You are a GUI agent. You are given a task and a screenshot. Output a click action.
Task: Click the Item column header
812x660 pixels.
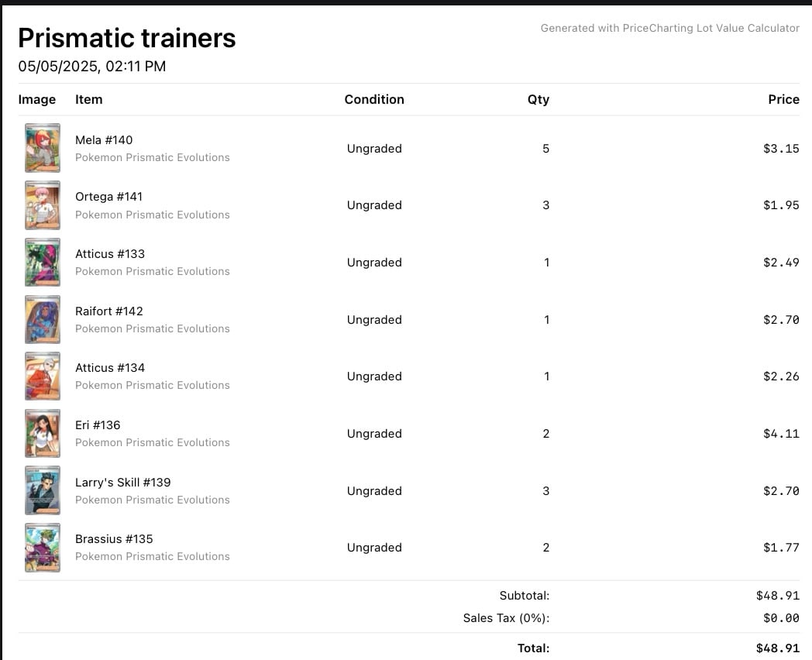point(88,99)
